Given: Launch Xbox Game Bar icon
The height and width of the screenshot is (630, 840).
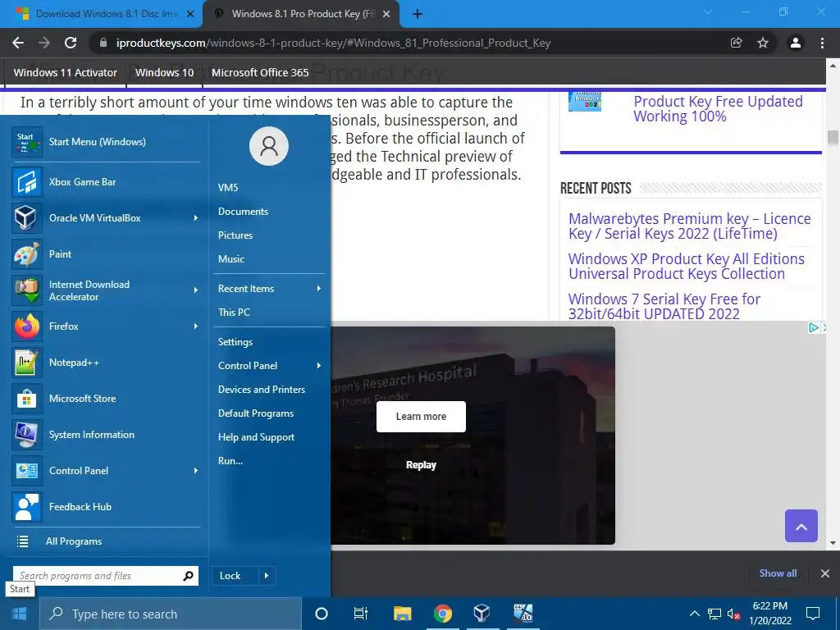Looking at the screenshot, I should (27, 182).
